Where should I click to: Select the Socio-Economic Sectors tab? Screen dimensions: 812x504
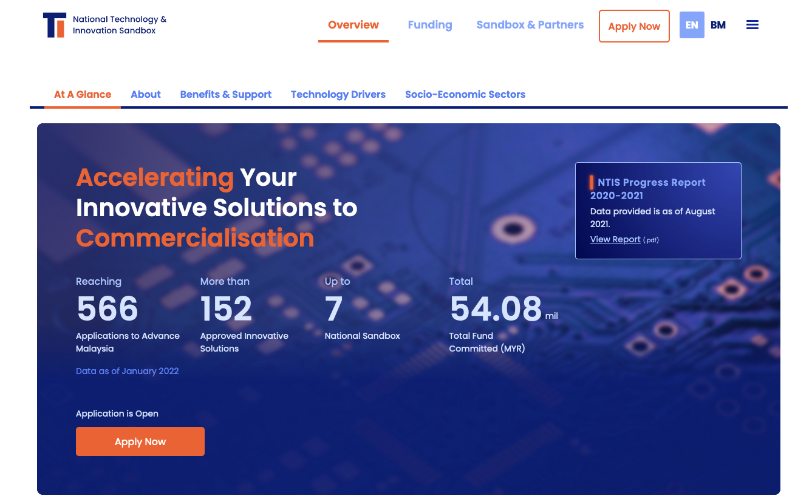[x=465, y=94]
